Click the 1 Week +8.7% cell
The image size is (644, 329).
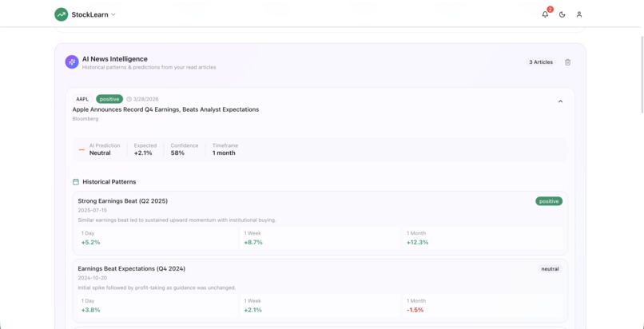click(x=320, y=238)
